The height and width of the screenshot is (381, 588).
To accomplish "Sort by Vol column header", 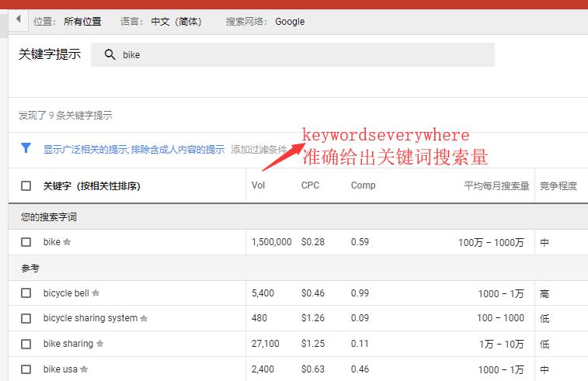I will (259, 185).
